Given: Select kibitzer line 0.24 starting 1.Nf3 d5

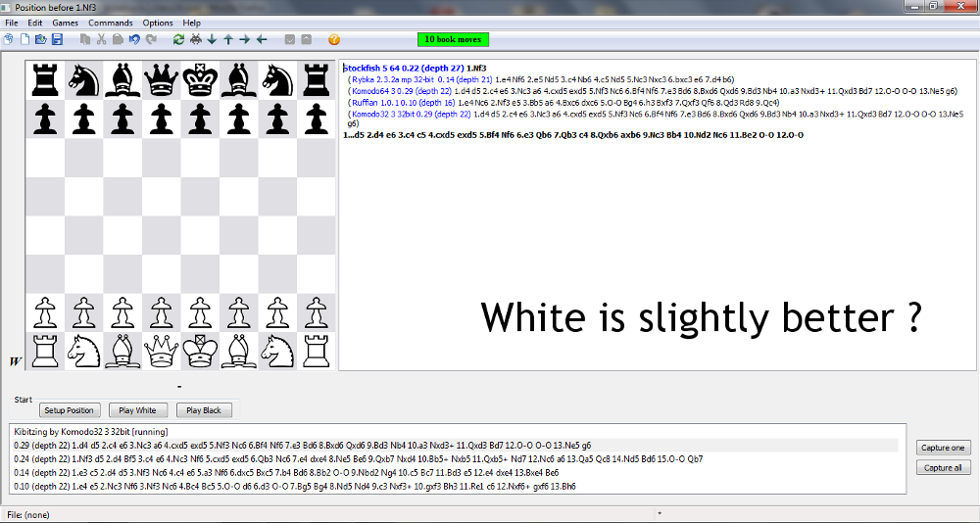Looking at the screenshot, I should coord(358,459).
